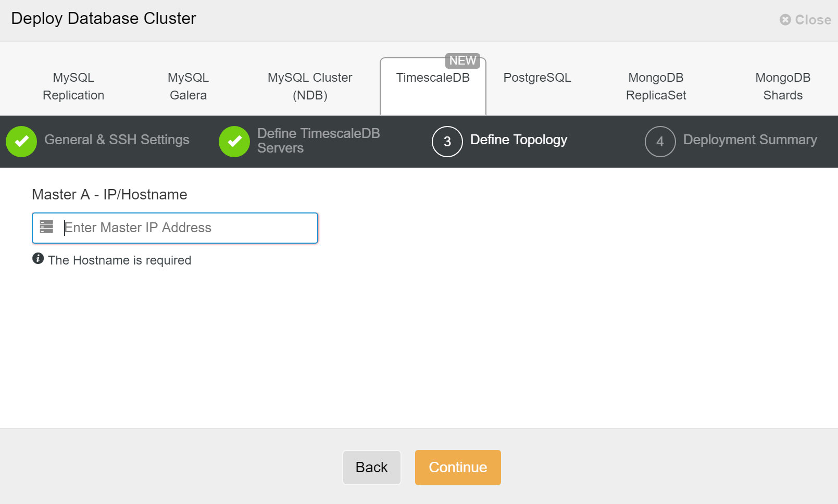Image resolution: width=838 pixels, height=504 pixels.
Task: Click the Back button
Action: (372, 468)
